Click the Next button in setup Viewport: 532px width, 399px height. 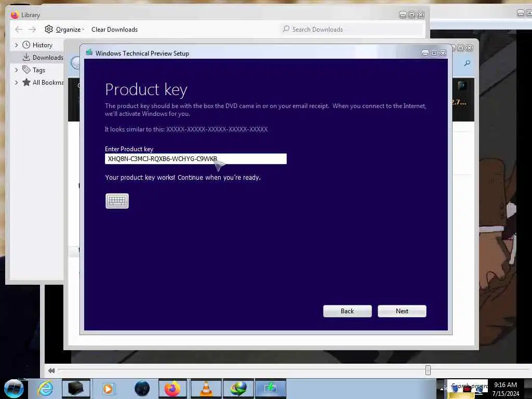[x=402, y=311]
